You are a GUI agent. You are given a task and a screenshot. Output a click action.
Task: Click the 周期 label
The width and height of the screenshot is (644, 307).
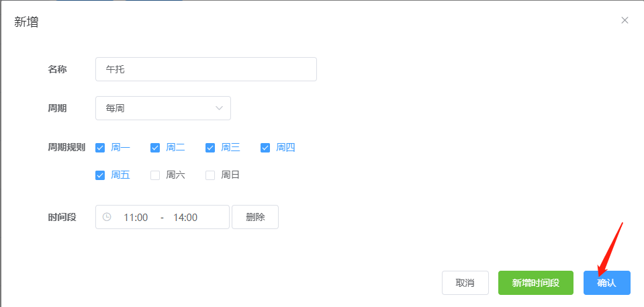(57, 108)
